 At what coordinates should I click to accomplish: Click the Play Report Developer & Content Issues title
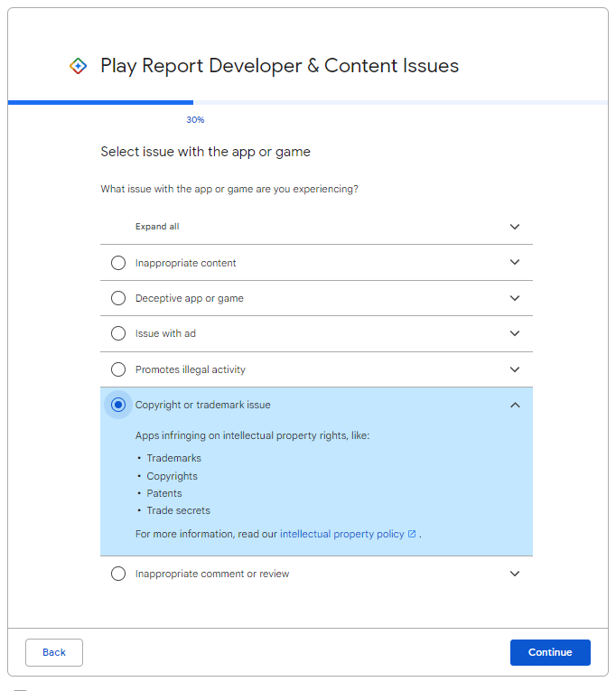pos(279,66)
